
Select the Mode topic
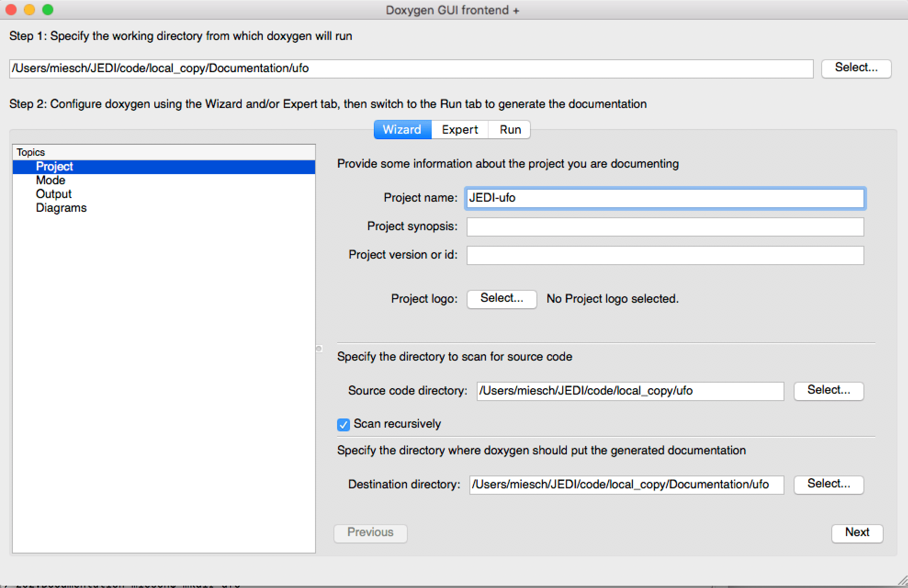[x=51, y=180]
